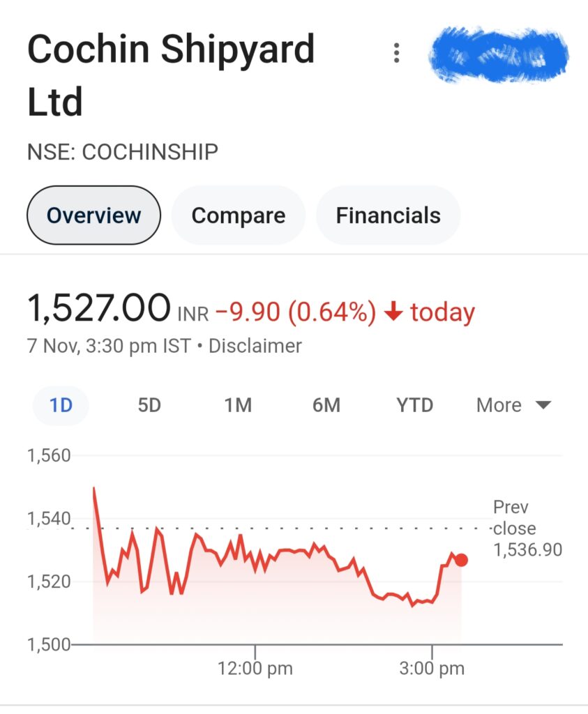Select the 6M time range
Viewport: 588px width, 714px height.
326,405
